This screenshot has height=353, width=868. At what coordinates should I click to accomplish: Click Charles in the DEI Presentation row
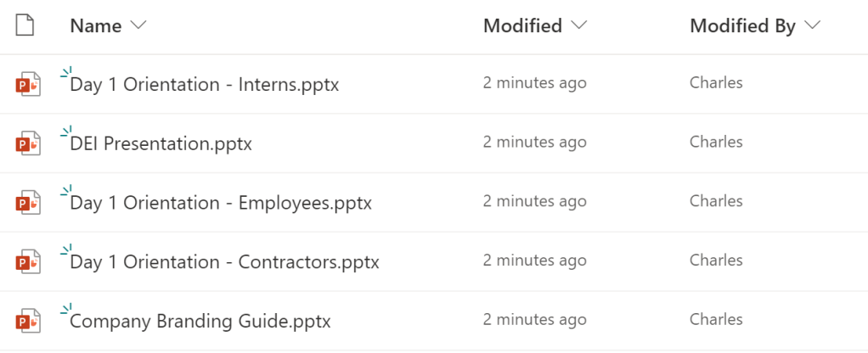[x=716, y=142]
